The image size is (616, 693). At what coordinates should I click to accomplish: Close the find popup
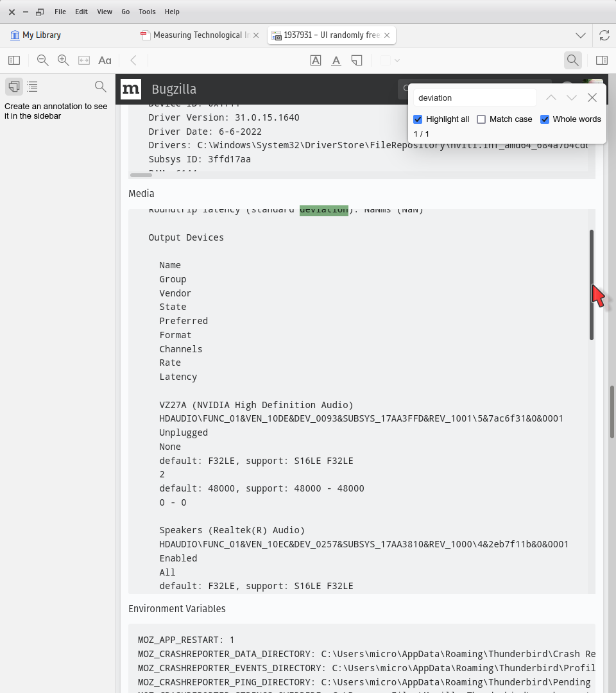pos(592,98)
